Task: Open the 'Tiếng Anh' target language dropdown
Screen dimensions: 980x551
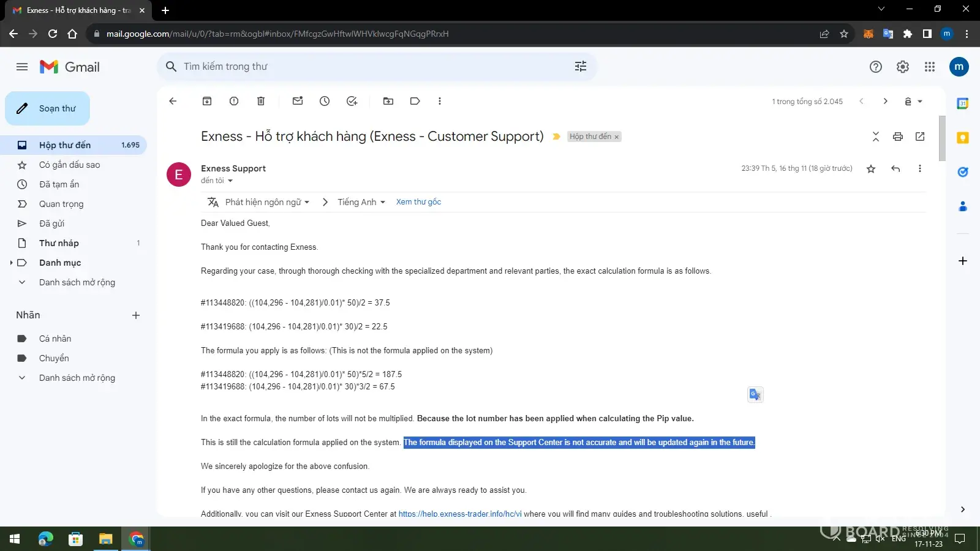Action: pyautogui.click(x=361, y=202)
